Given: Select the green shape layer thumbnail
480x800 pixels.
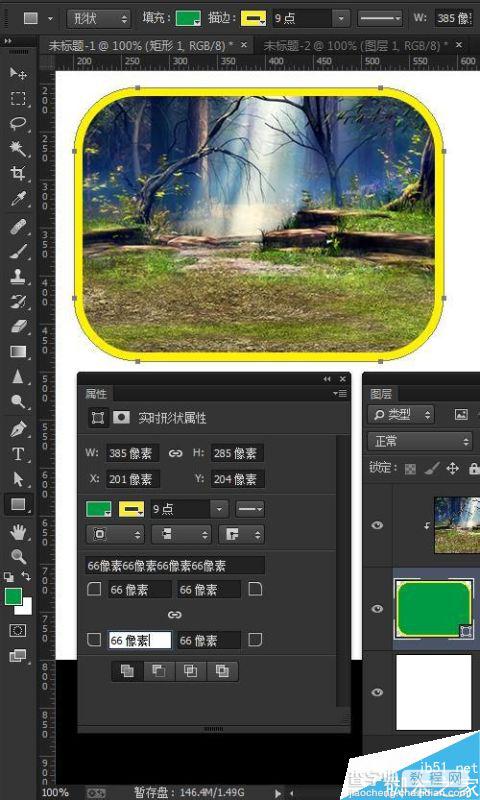Looking at the screenshot, I should (x=434, y=609).
